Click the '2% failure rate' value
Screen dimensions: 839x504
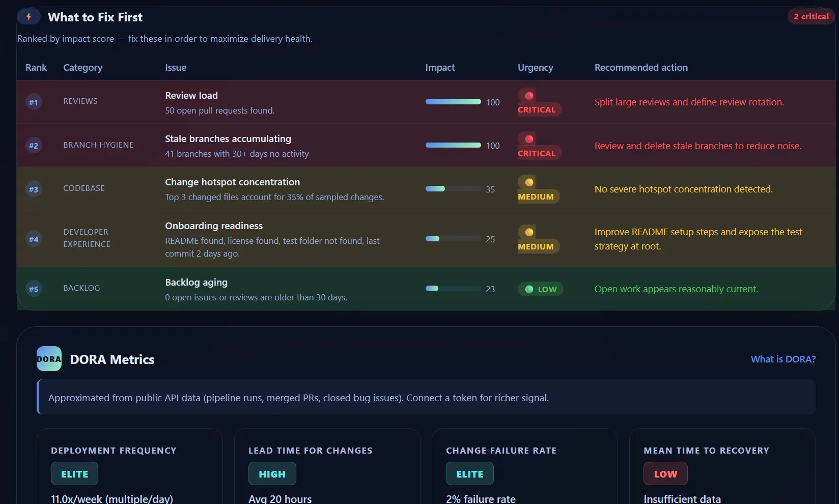pyautogui.click(x=481, y=498)
